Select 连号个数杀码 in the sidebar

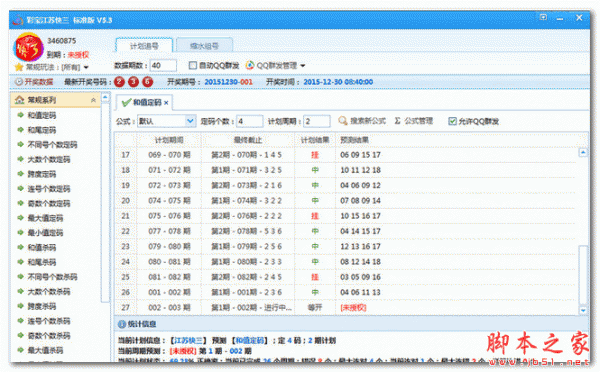[49, 321]
